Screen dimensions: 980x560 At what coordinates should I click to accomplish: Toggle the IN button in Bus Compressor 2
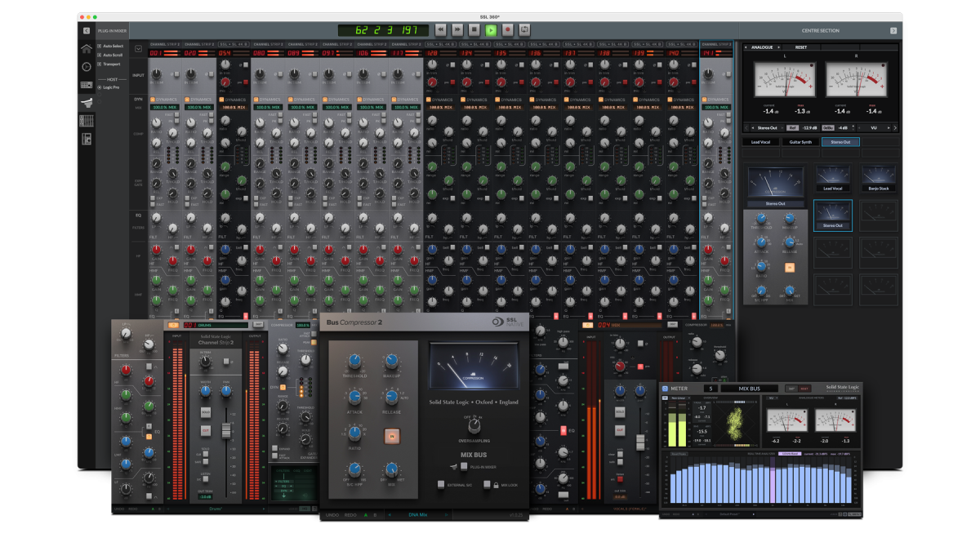click(391, 436)
